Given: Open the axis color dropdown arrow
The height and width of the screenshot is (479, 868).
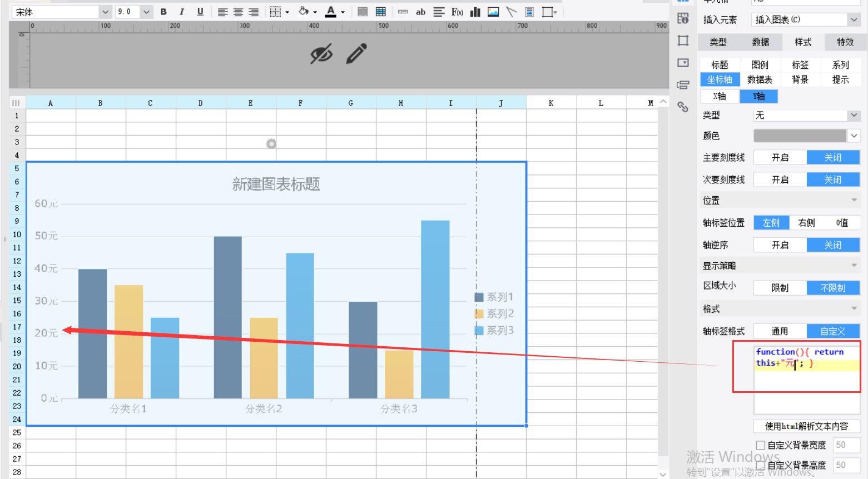Looking at the screenshot, I should pyautogui.click(x=854, y=136).
